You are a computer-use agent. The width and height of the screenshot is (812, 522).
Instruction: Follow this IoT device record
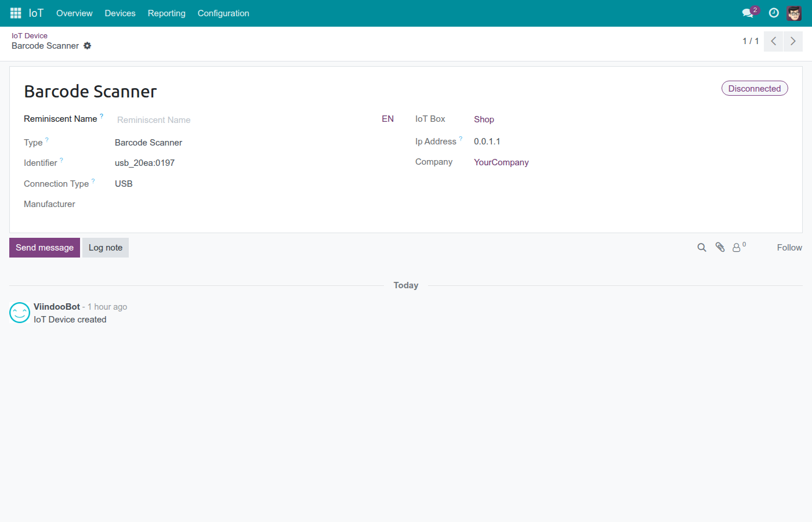pos(789,248)
